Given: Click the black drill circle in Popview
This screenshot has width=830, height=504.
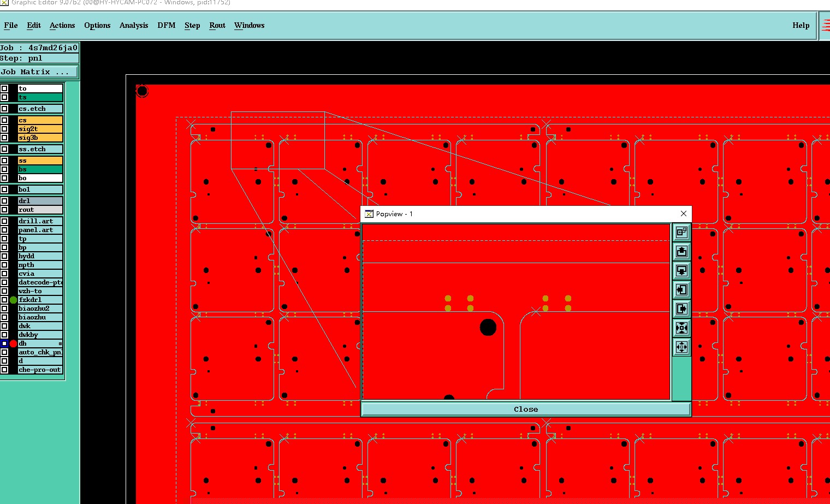Looking at the screenshot, I should point(488,328).
